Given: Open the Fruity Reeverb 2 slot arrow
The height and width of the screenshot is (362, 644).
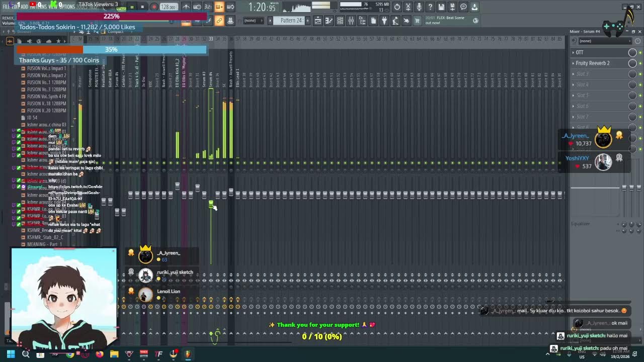Looking at the screenshot, I should 573,63.
